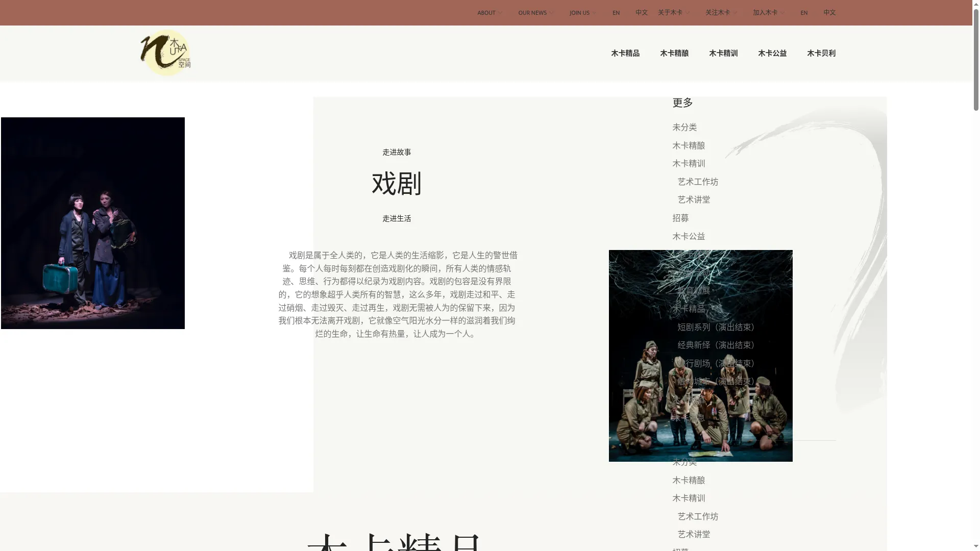Select 艺术讲堂 in first list under 更多
This screenshot has width=980, height=551.
pyautogui.click(x=694, y=200)
